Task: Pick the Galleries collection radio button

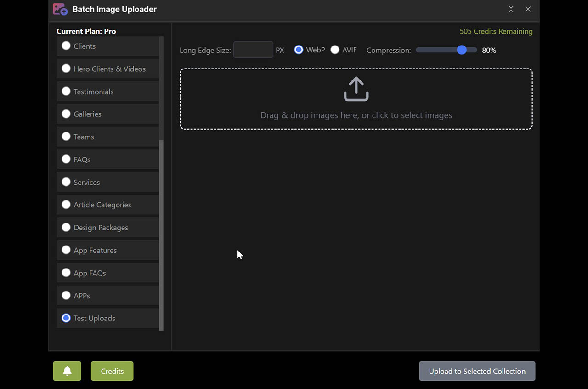Action: pos(66,114)
